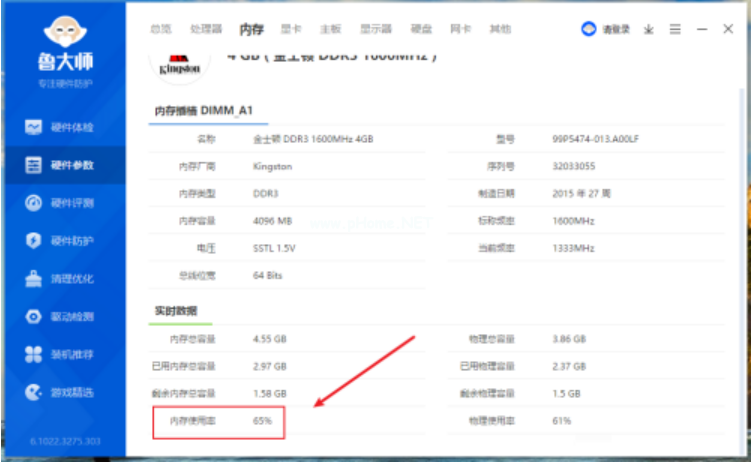Screen dimensions: 753x464
Task: Open the 显卡 tab
Action: coord(291,30)
